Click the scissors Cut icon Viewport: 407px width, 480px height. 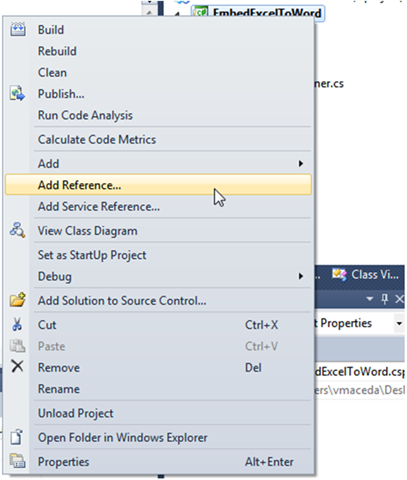pos(17,324)
